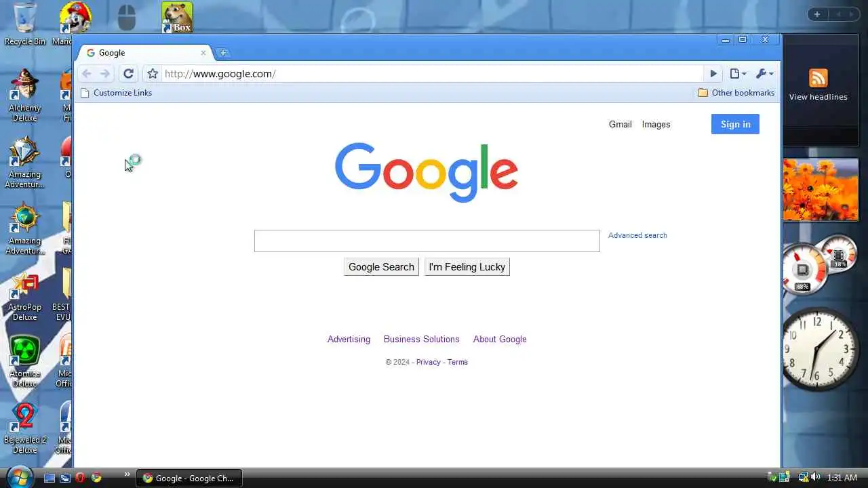Viewport: 868px width, 488px height.
Task: Click the network tray icon
Action: point(803,477)
